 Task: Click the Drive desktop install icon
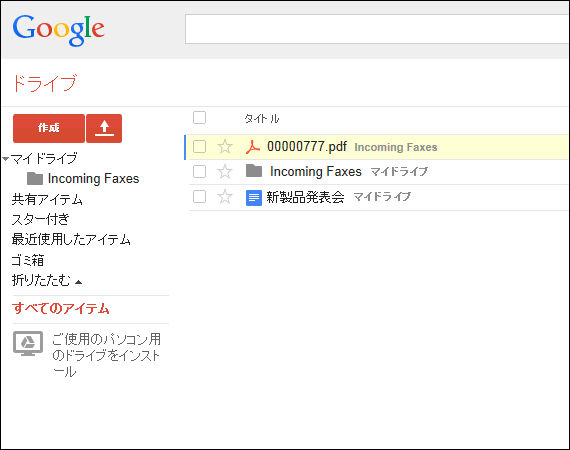[x=28, y=343]
